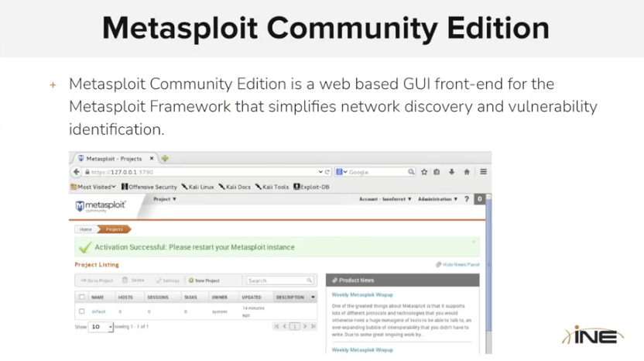Open the browser downloads arrow icon
The width and height of the screenshot is (644, 361).
452,172
